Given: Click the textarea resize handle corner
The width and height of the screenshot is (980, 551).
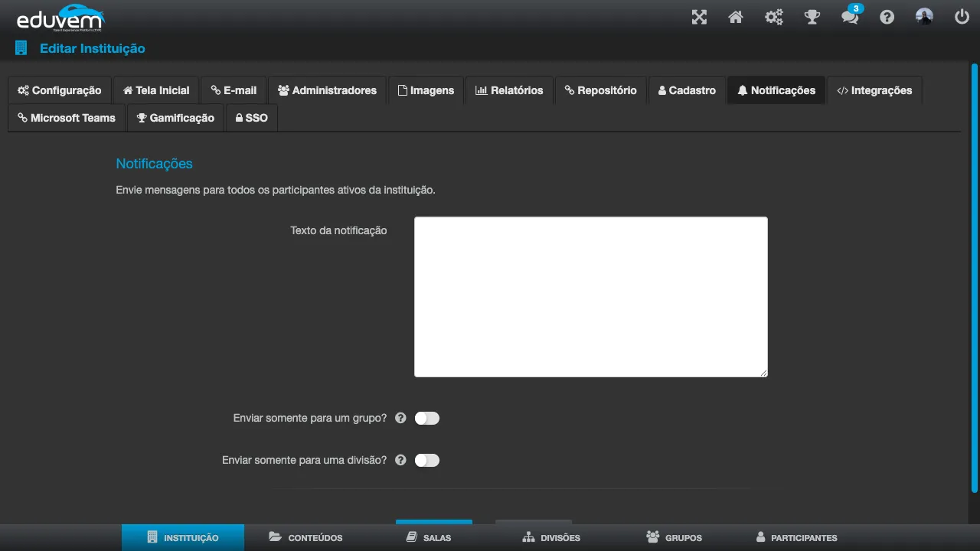Looking at the screenshot, I should (x=763, y=373).
